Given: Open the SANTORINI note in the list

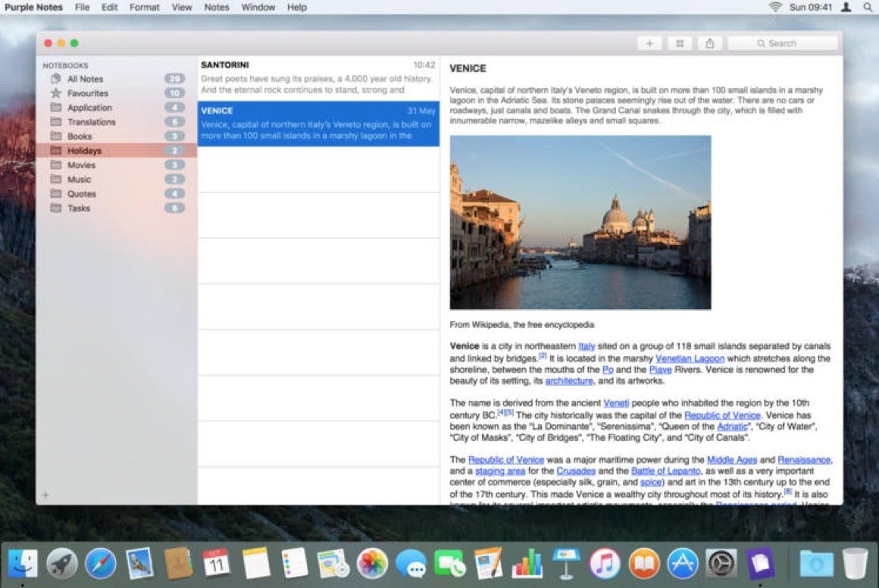Looking at the screenshot, I should pyautogui.click(x=318, y=78).
